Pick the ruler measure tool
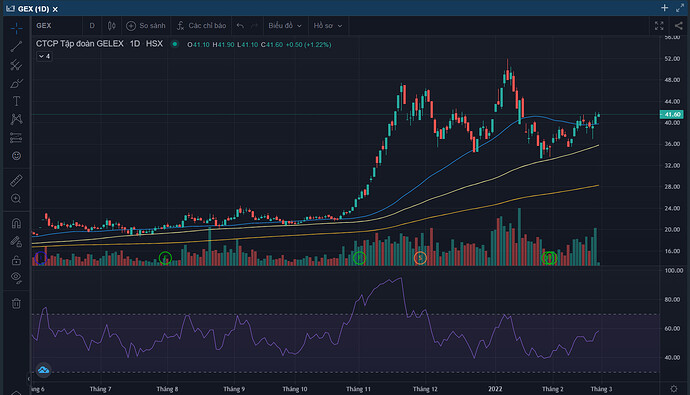This screenshot has height=395, width=690. tap(16, 180)
